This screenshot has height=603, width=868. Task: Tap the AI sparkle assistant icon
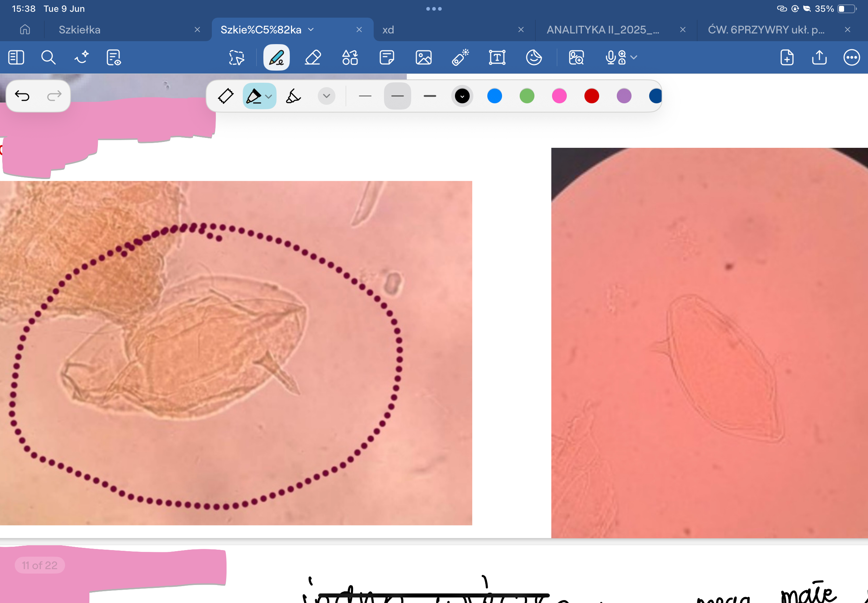[x=81, y=57]
